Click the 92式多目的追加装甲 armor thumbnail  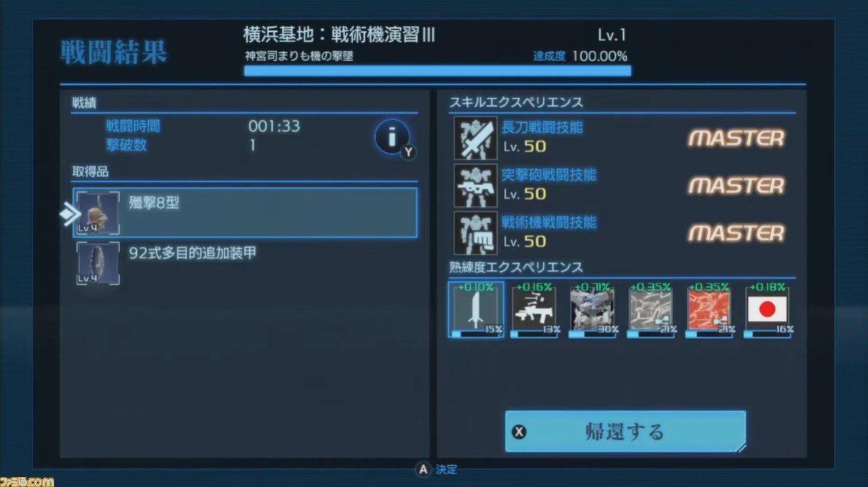click(98, 263)
